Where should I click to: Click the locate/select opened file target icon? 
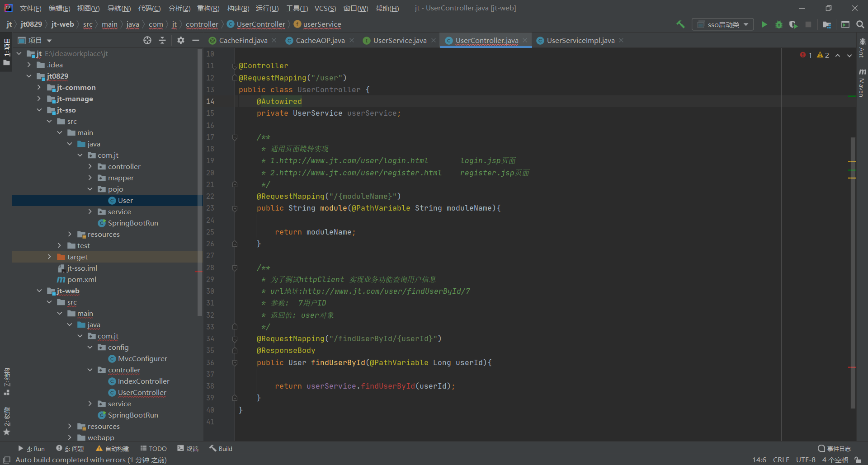coord(147,40)
